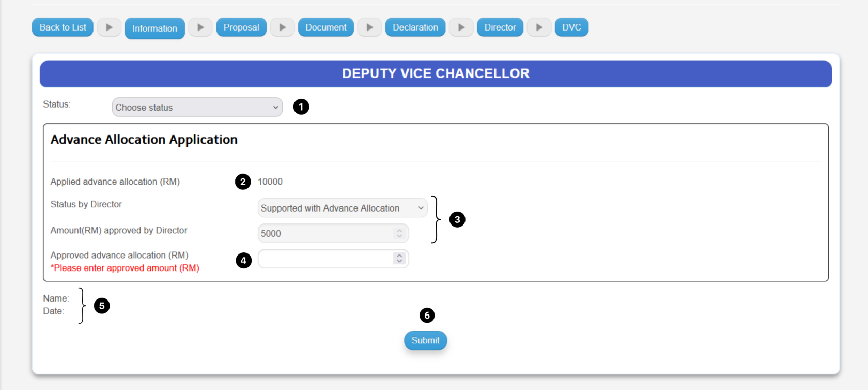This screenshot has width=868, height=390.
Task: Switch to the Information tab
Action: (x=154, y=27)
